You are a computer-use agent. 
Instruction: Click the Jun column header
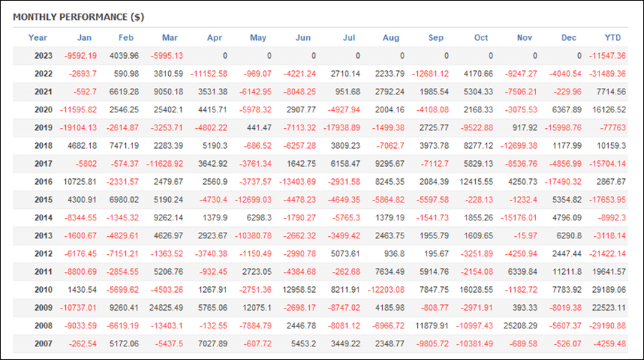click(303, 37)
